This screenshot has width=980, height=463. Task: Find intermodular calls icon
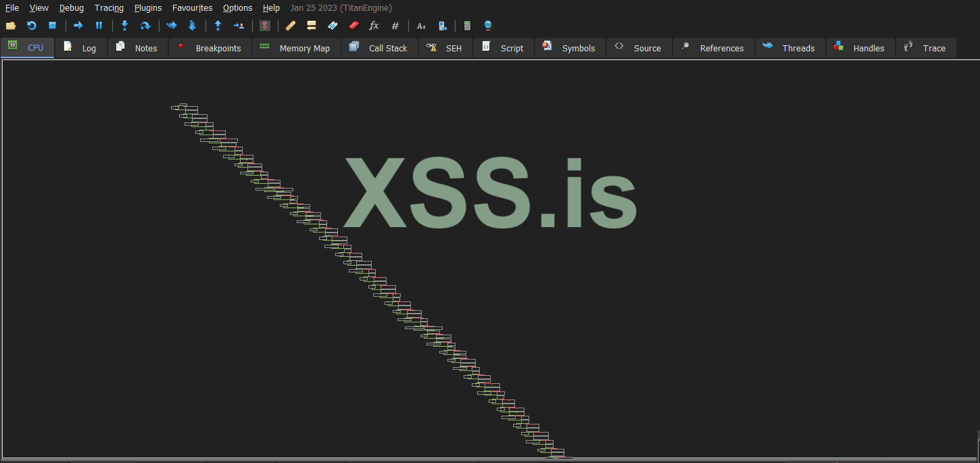click(x=442, y=26)
